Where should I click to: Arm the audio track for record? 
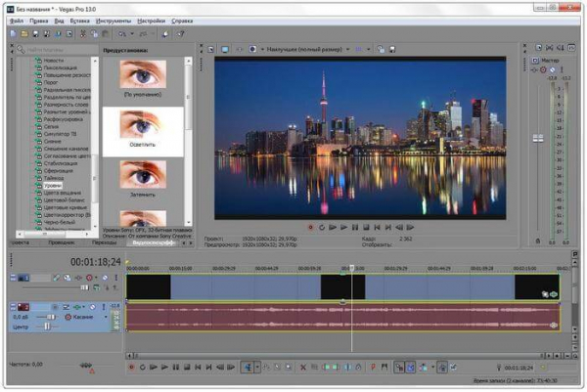(55, 307)
